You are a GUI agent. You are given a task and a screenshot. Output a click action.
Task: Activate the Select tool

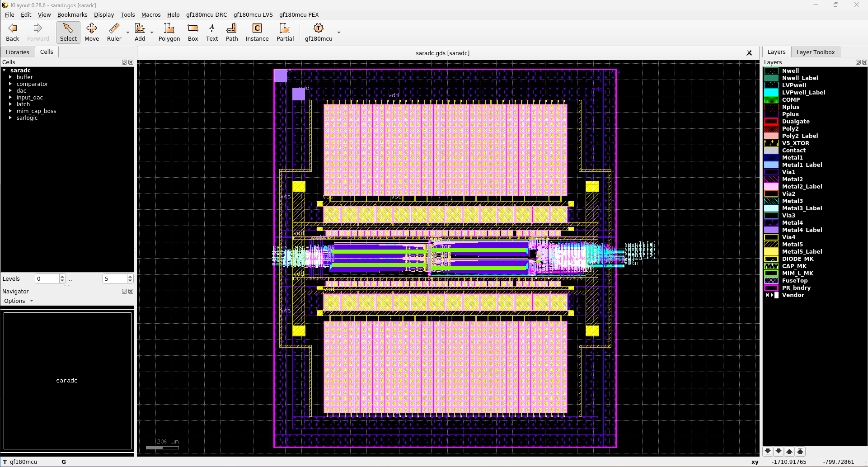tap(68, 32)
